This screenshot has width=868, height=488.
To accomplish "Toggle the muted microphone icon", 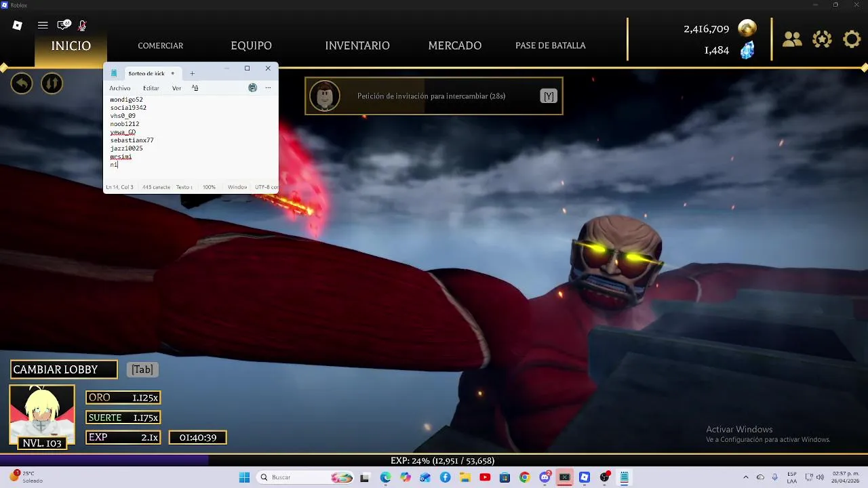I will tap(82, 26).
